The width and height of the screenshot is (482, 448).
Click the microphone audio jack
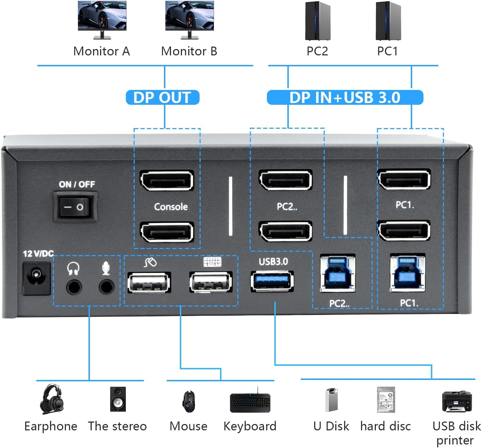point(106,287)
